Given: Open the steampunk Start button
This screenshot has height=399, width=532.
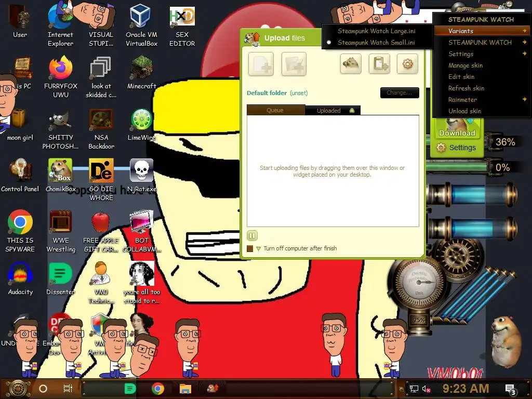Looking at the screenshot, I should coord(18,389).
